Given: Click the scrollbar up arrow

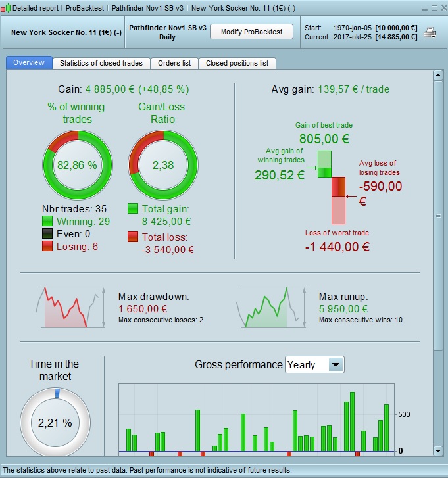Looking at the screenshot, I should [x=438, y=75].
